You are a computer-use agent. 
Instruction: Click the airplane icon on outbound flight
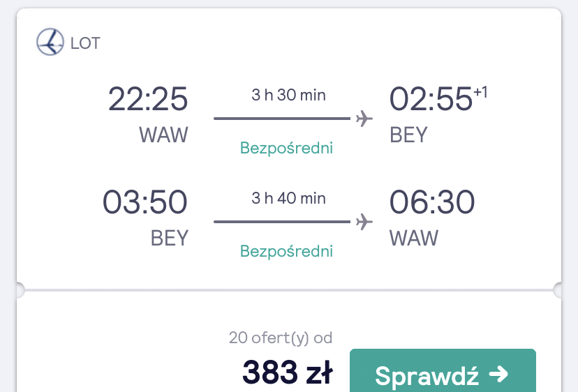pos(364,119)
